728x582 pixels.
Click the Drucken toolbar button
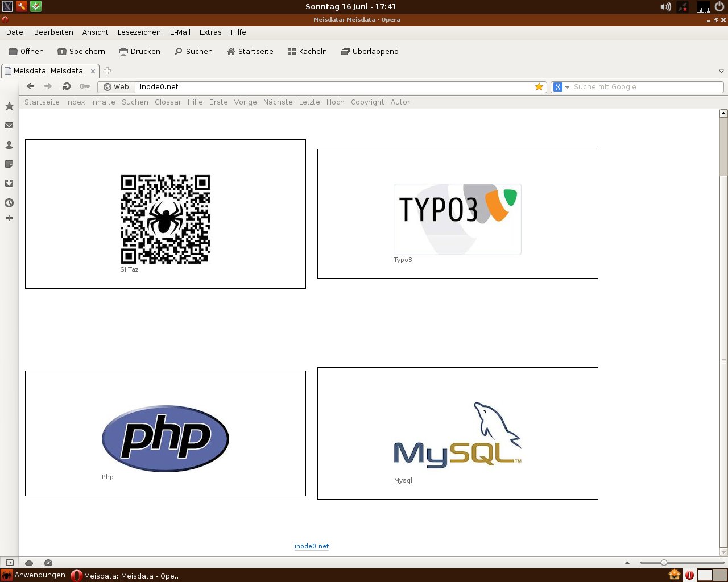click(x=139, y=51)
